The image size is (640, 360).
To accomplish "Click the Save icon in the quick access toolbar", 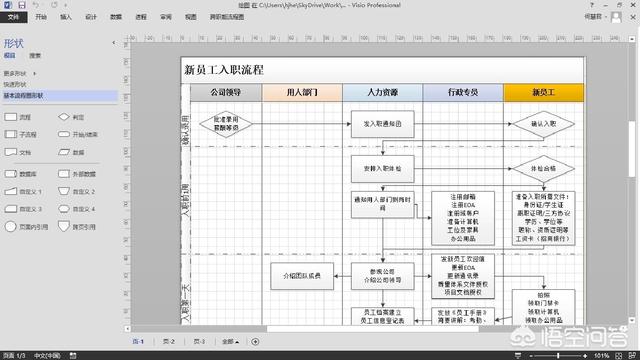I will [x=21, y=5].
